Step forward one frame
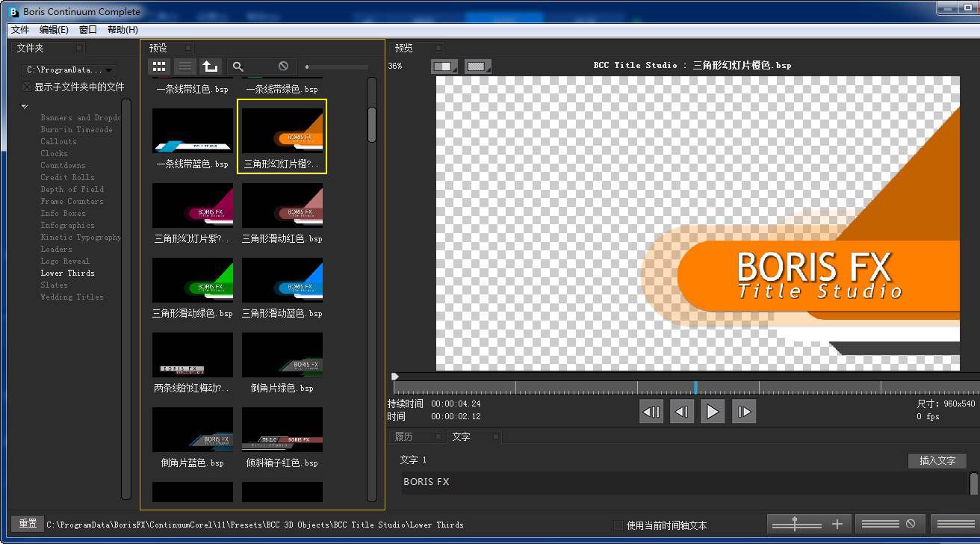Viewport: 980px width, 544px height. tap(744, 411)
